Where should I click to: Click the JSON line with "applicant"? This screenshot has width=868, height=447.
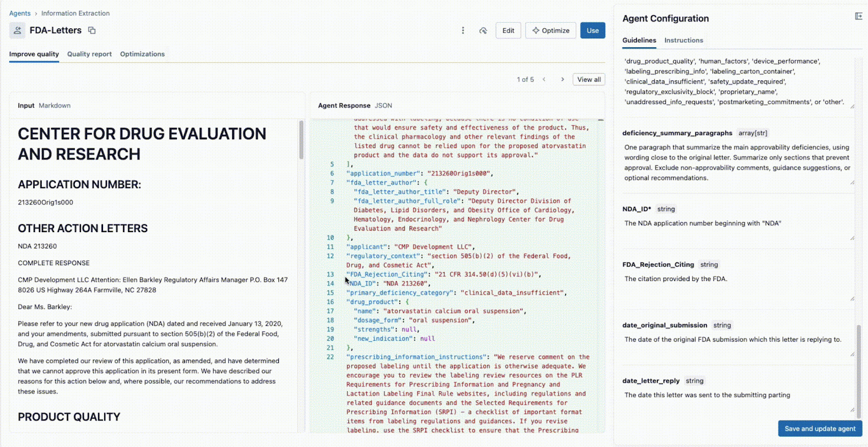(x=411, y=247)
